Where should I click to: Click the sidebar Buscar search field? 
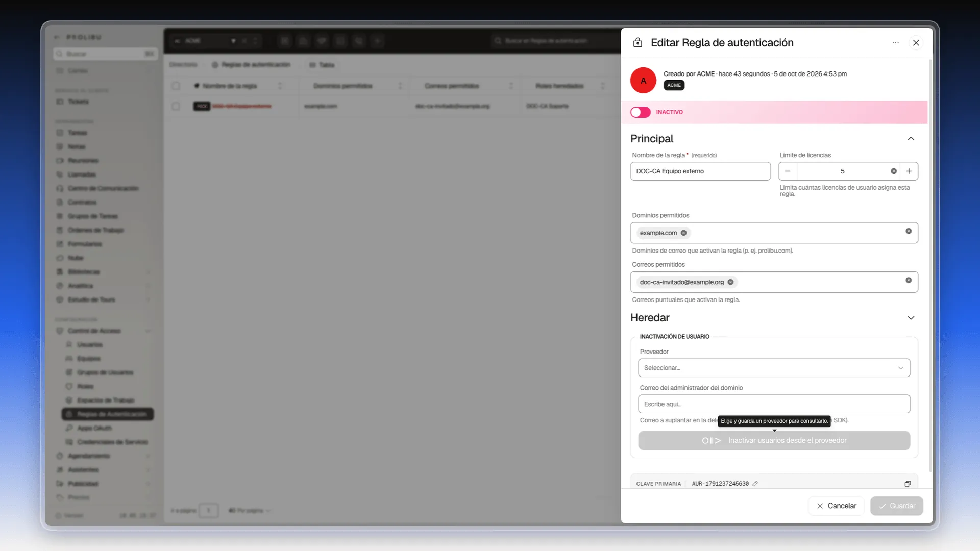pyautogui.click(x=105, y=54)
